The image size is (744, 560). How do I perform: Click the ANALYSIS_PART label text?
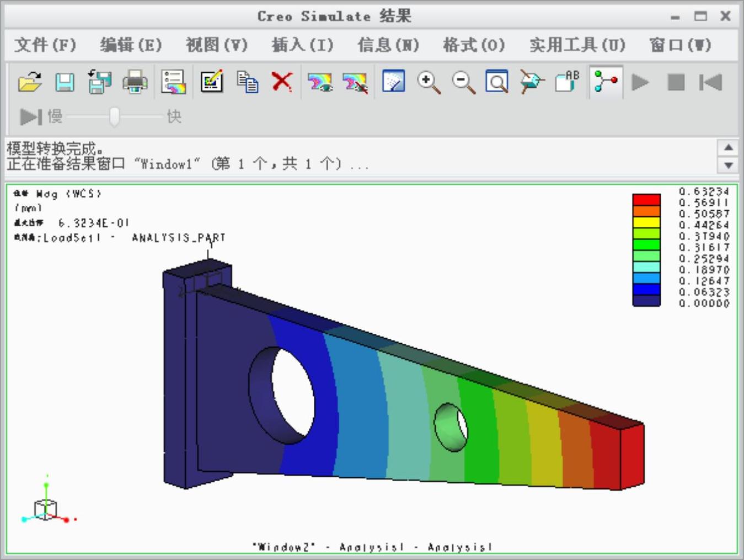pyautogui.click(x=178, y=238)
